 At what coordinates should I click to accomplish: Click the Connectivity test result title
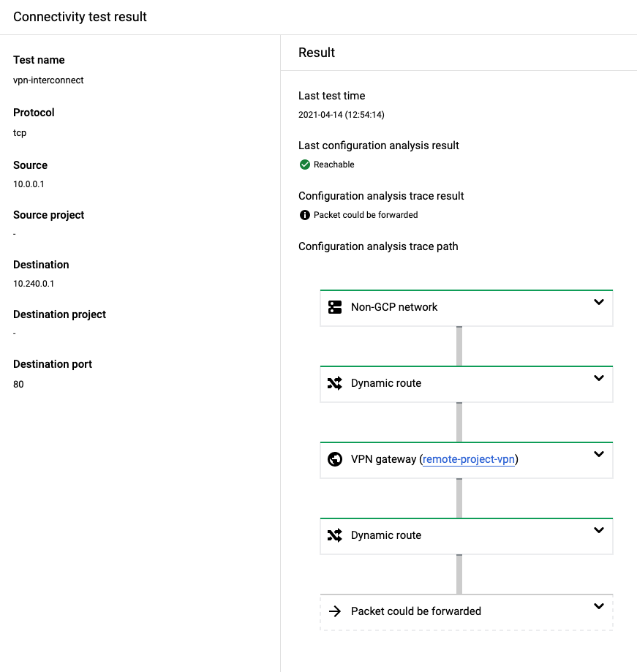pyautogui.click(x=79, y=16)
